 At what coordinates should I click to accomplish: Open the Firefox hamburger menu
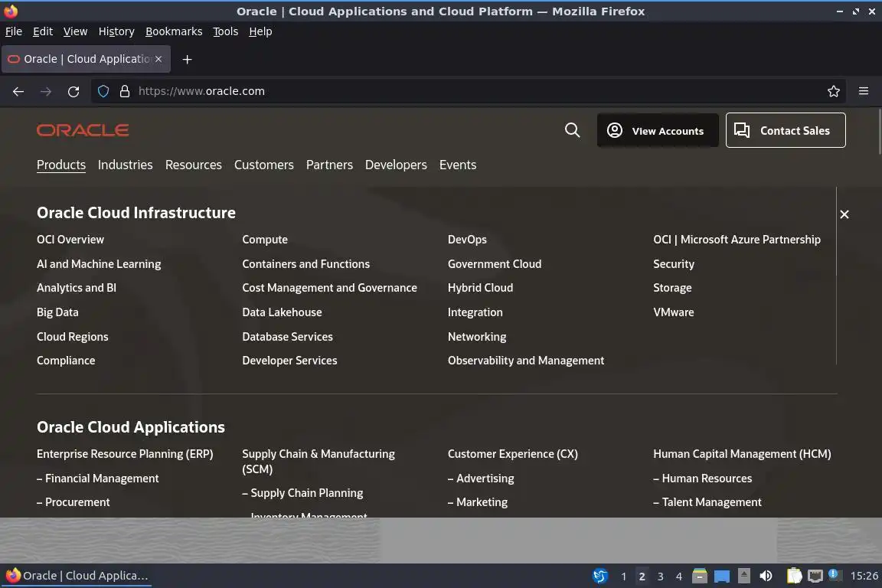coord(864,91)
